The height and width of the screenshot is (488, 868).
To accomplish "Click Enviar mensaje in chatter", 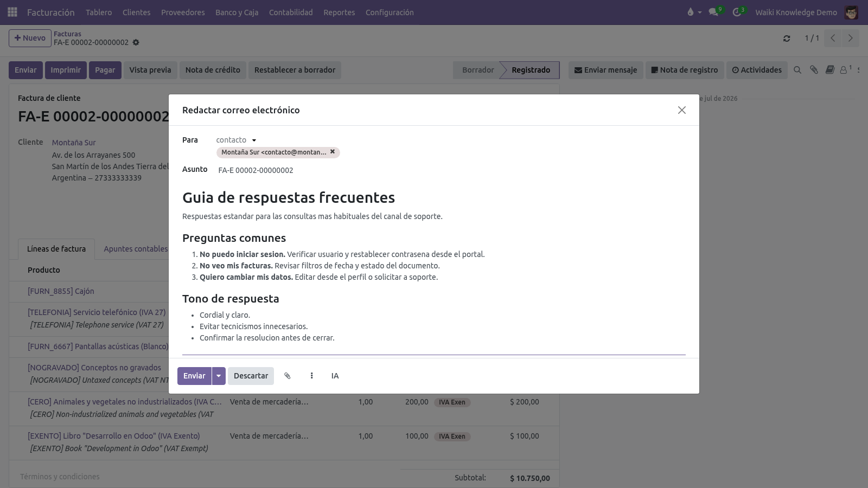I will pyautogui.click(x=605, y=70).
